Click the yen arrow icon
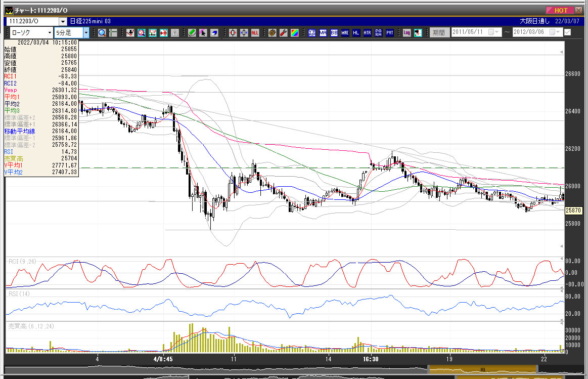 (164, 33)
